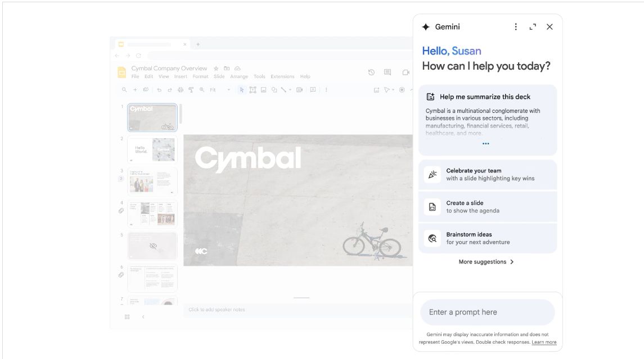Open the comments icon in Slides header

pyautogui.click(x=388, y=72)
